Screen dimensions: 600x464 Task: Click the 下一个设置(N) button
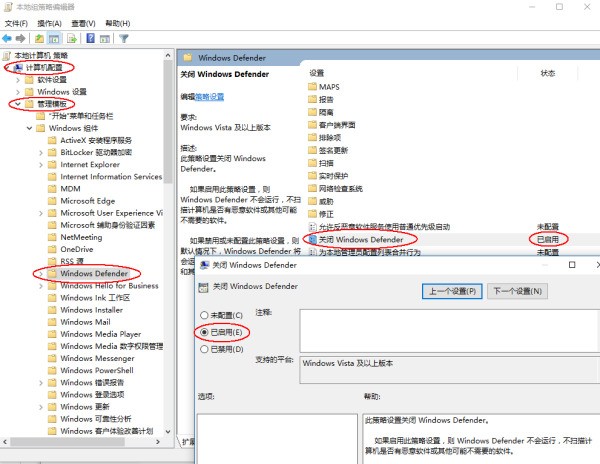(x=517, y=291)
